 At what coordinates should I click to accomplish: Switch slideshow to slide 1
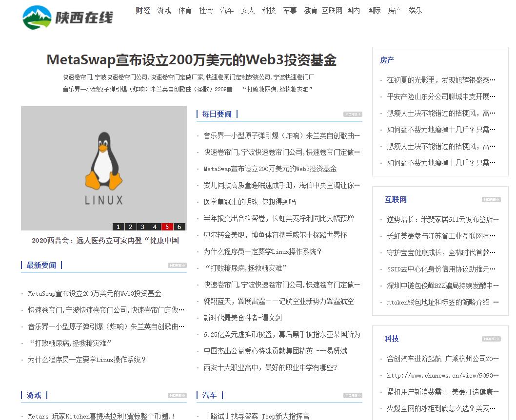click(x=118, y=227)
